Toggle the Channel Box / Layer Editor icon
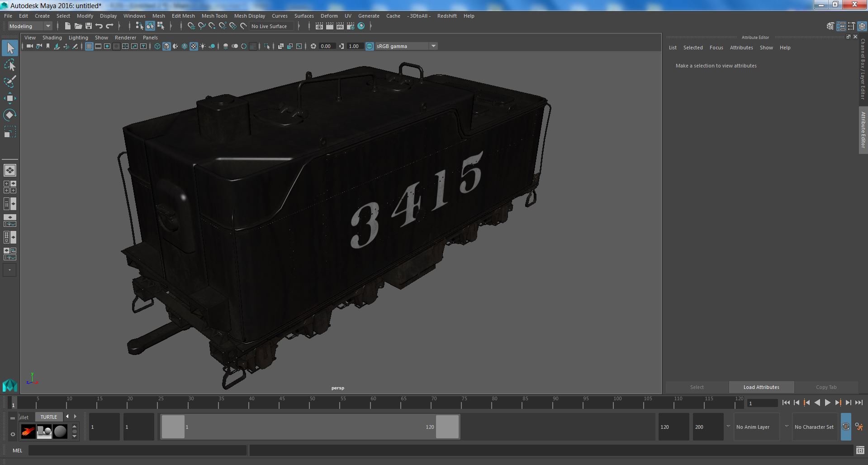This screenshot has height=465, width=868. [x=862, y=26]
